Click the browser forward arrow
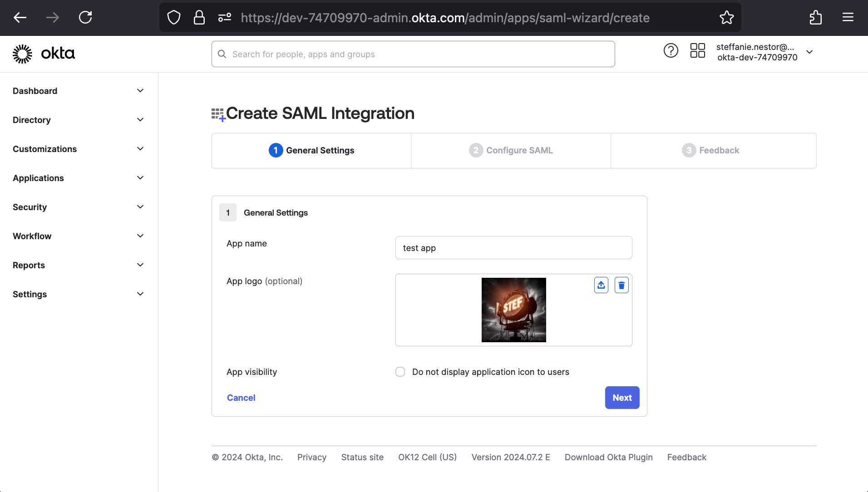The height and width of the screenshot is (492, 868). tap(53, 18)
